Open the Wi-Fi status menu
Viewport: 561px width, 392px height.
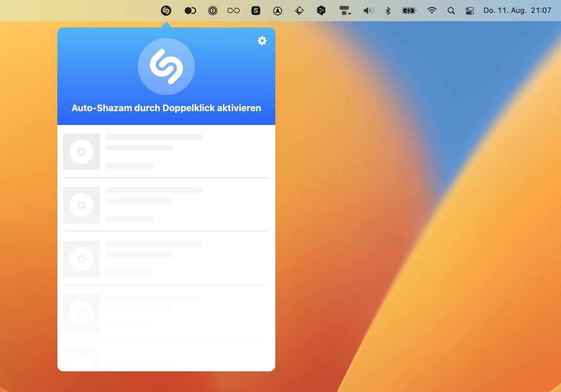[x=432, y=10]
